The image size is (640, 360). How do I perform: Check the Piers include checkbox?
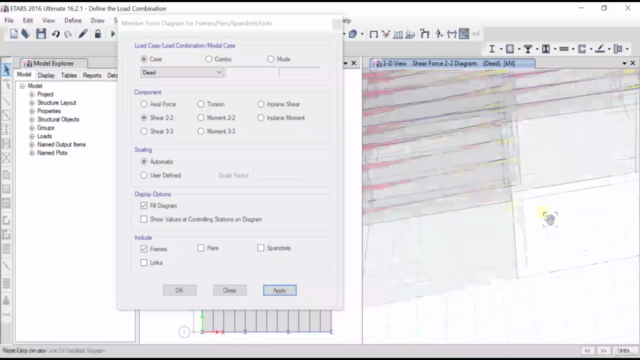[x=200, y=248]
